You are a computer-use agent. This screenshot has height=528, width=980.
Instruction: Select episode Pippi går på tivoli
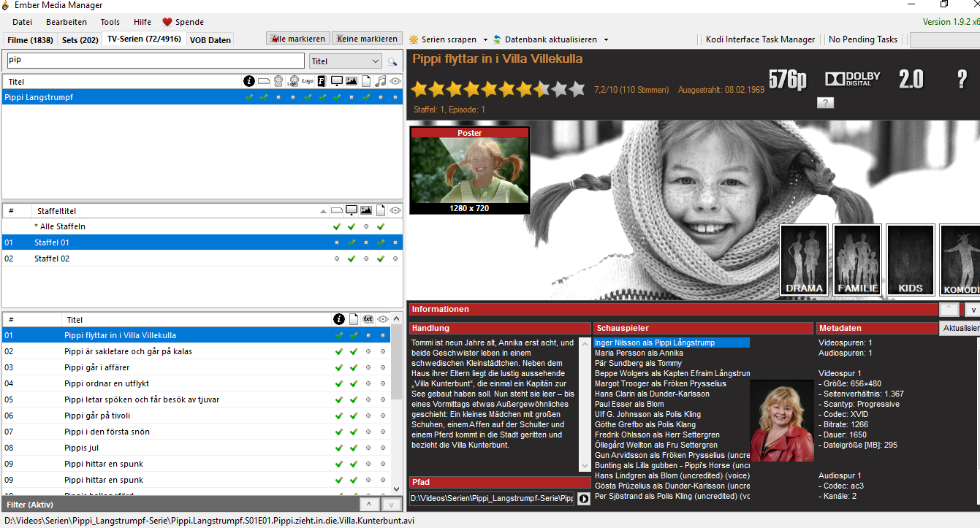(196, 416)
